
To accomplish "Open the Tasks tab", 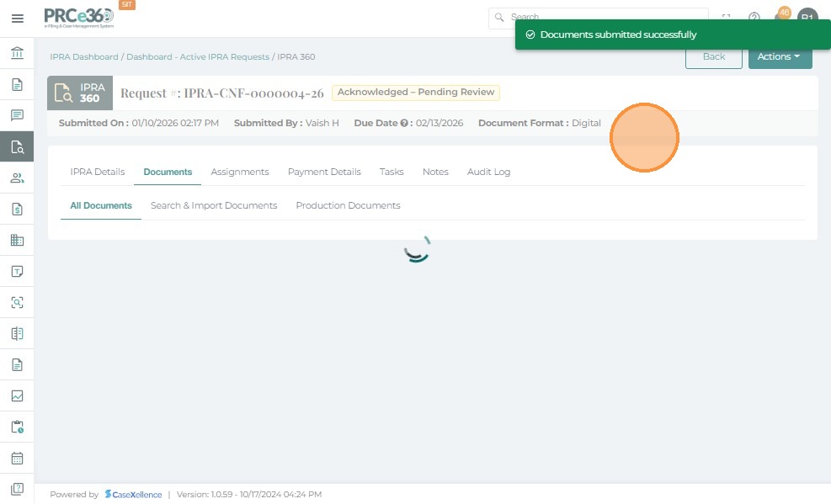I will (x=392, y=172).
